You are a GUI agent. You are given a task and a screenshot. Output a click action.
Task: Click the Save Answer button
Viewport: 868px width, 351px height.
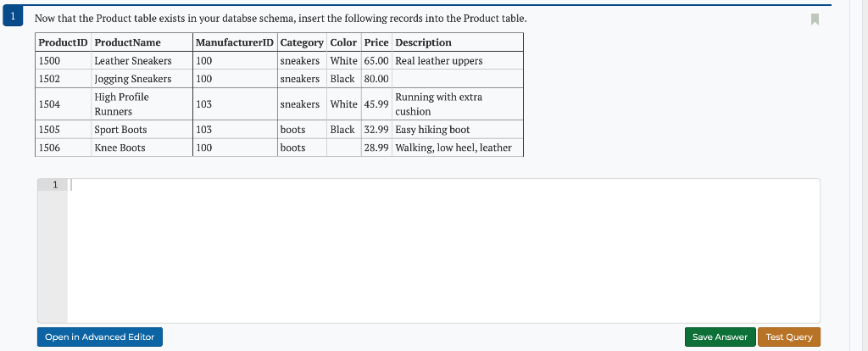pos(720,337)
